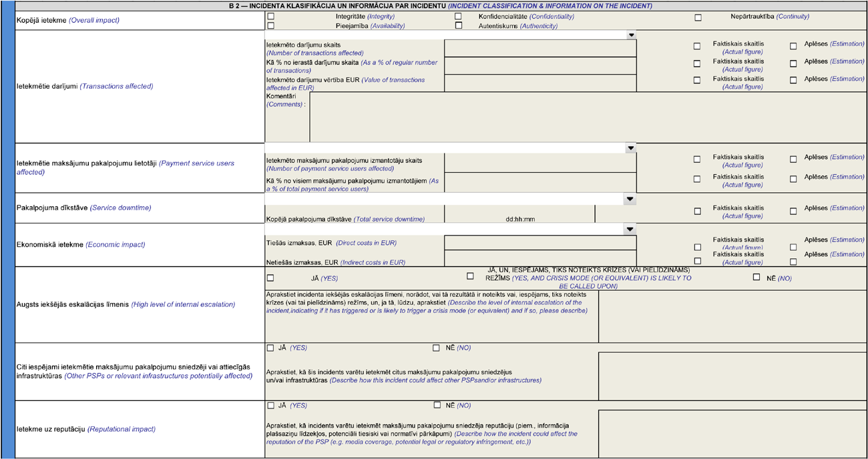Check JĀ (YES) for Reputational impact
The width and height of the screenshot is (868, 459).
[270, 406]
